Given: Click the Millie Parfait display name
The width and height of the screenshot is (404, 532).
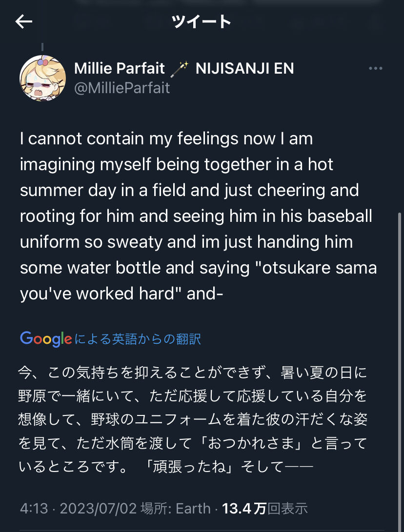Looking at the screenshot, I should [120, 69].
